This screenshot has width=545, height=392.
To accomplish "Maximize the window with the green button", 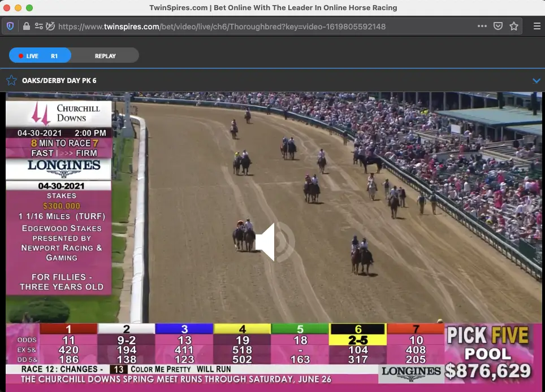I will click(x=29, y=8).
